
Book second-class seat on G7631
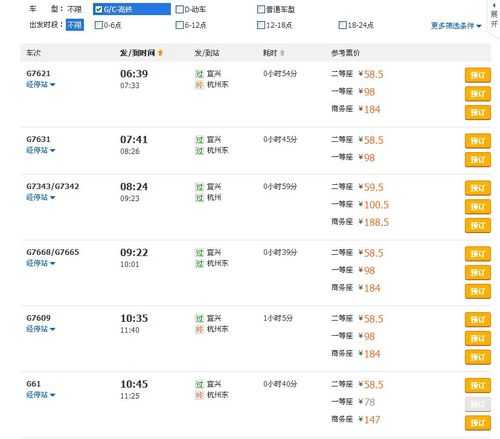pos(478,141)
